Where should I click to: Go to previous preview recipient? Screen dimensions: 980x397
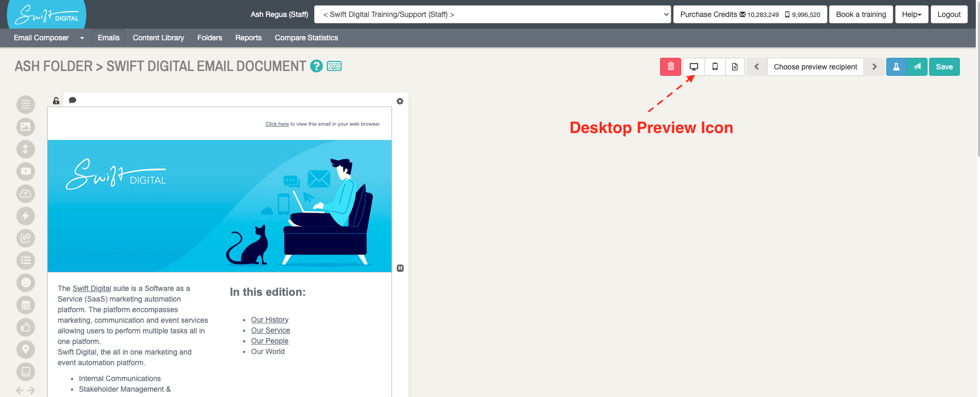tap(756, 67)
